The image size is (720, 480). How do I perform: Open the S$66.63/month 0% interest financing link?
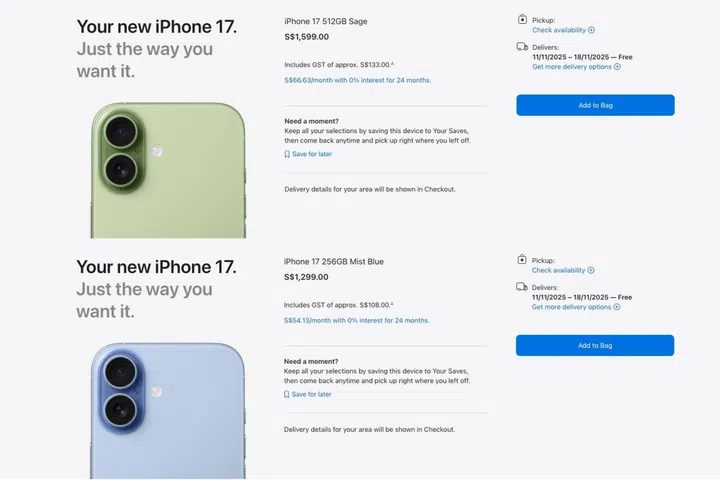point(358,80)
